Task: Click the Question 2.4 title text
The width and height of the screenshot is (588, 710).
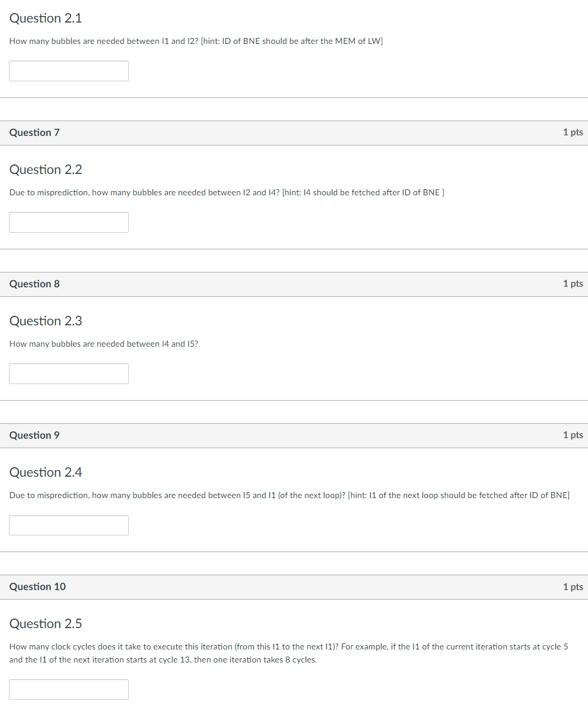Action: 45,473
